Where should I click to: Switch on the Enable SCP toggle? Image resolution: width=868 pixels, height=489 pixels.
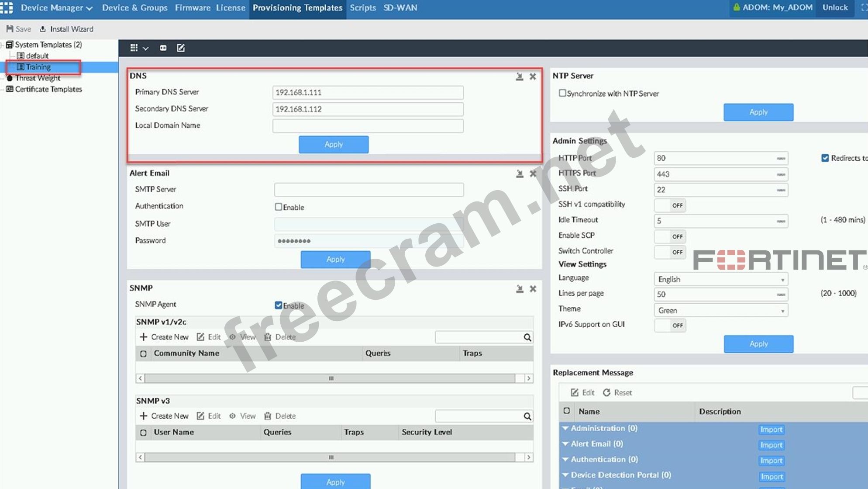click(x=670, y=236)
